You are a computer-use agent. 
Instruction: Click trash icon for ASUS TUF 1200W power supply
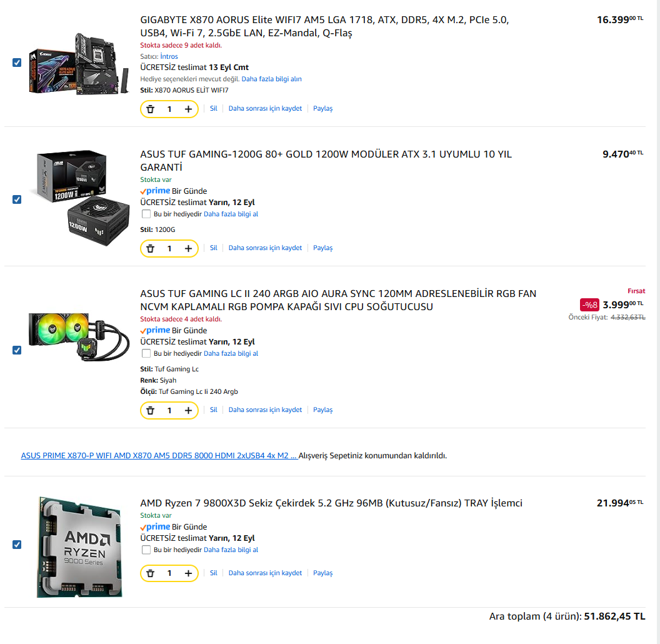click(x=150, y=248)
